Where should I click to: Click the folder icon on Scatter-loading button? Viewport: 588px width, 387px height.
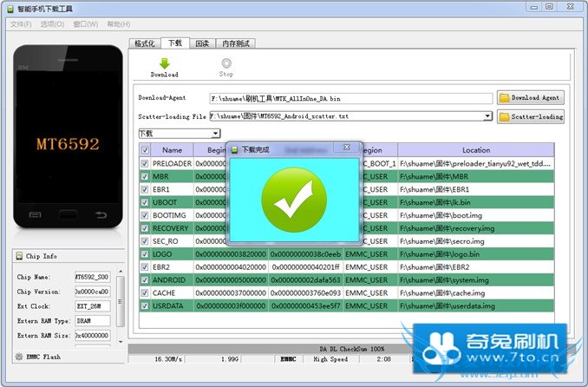coord(504,115)
